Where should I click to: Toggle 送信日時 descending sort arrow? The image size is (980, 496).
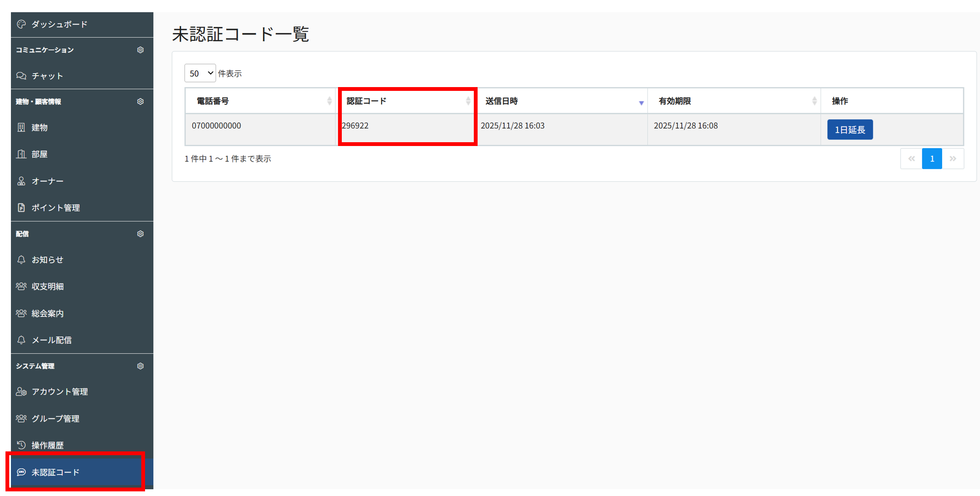641,102
